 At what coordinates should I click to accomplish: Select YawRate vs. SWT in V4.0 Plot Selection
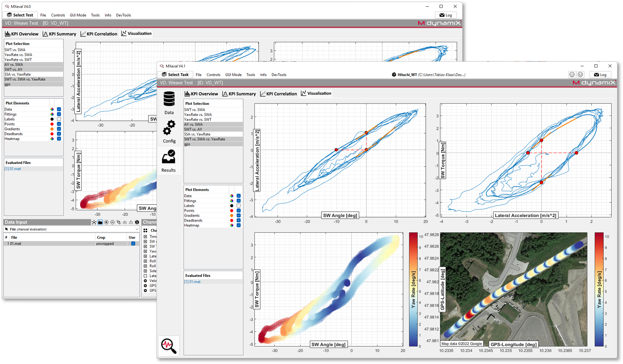click(34, 60)
